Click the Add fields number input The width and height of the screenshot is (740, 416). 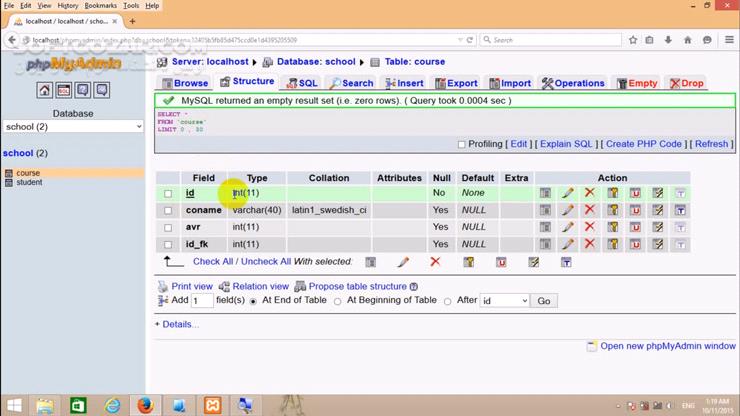[202, 301]
